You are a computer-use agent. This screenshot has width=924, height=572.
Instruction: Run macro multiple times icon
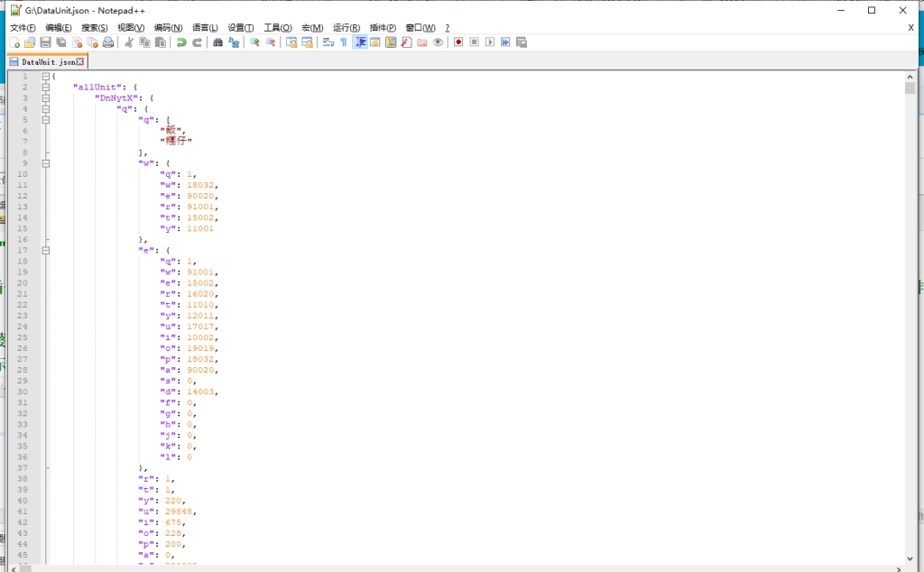pos(505,42)
